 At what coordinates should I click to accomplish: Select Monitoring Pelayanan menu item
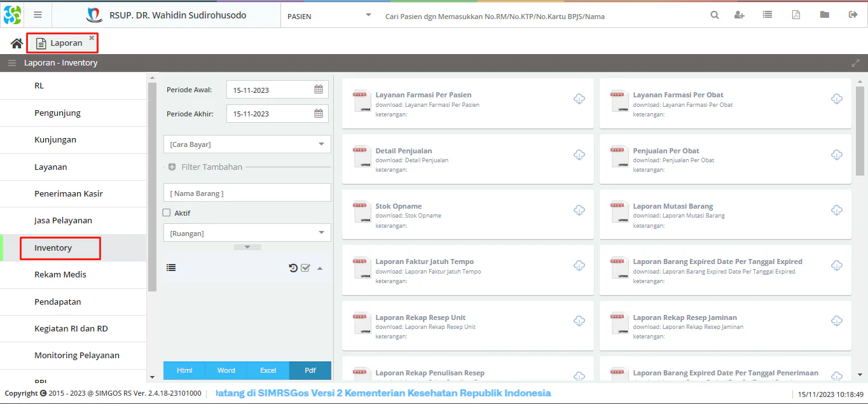(x=73, y=356)
